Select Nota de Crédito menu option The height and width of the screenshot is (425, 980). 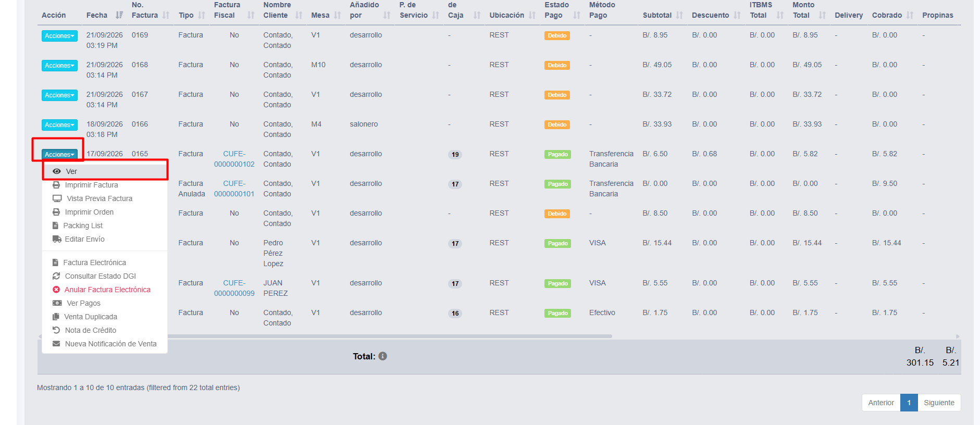pyautogui.click(x=105, y=330)
